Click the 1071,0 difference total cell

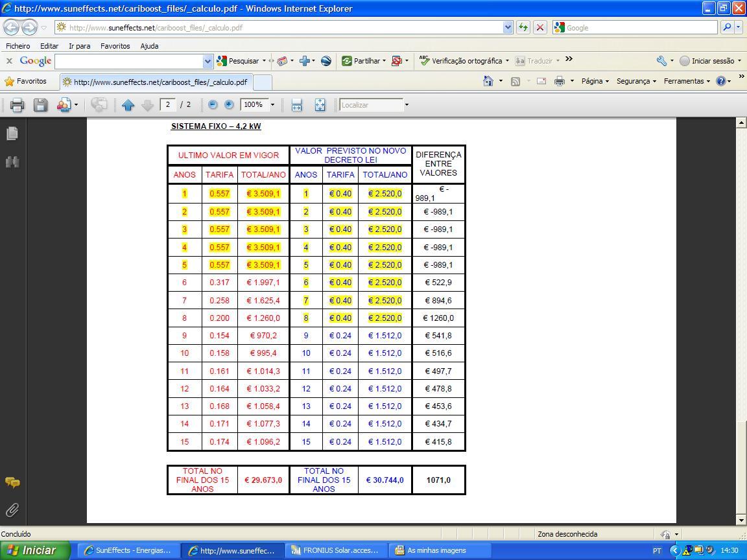pyautogui.click(x=438, y=480)
